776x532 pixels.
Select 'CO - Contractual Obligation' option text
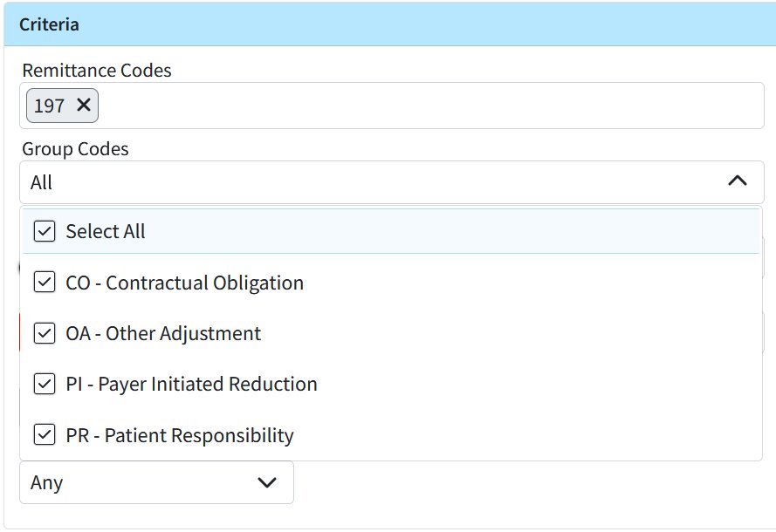point(184,283)
